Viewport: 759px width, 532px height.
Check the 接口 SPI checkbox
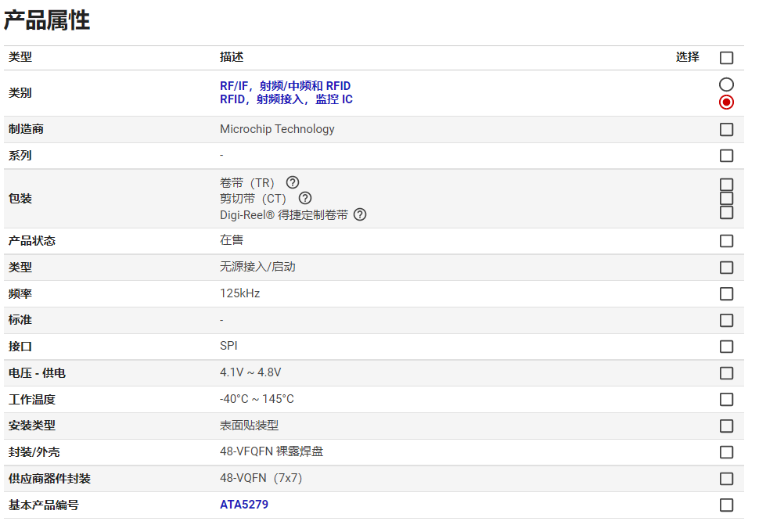(x=726, y=346)
